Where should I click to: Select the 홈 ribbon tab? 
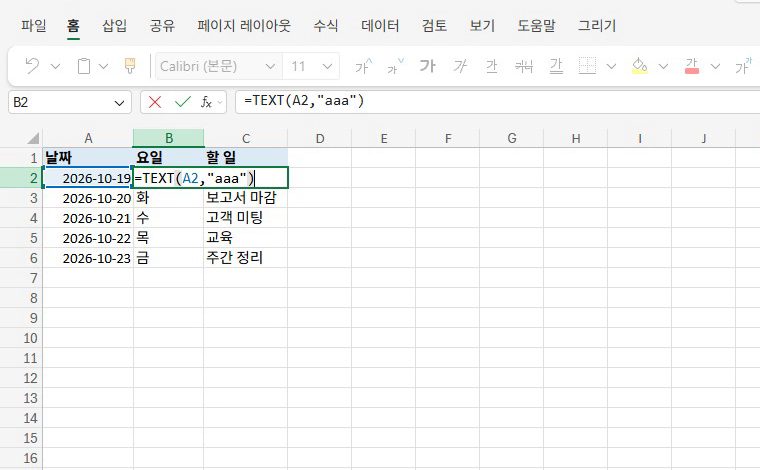(73, 26)
